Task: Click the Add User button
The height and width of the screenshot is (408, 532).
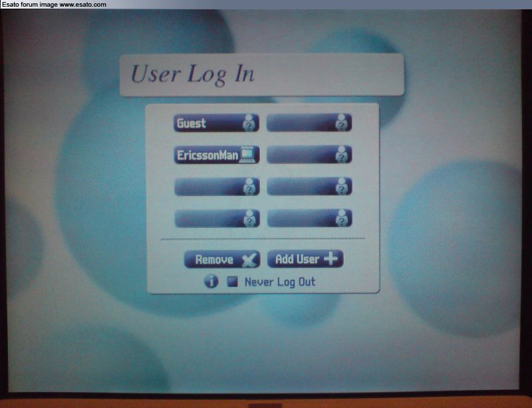Action: [305, 258]
